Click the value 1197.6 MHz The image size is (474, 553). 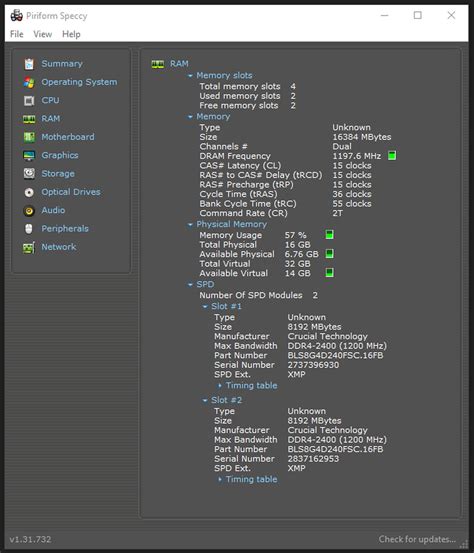pyautogui.click(x=357, y=156)
